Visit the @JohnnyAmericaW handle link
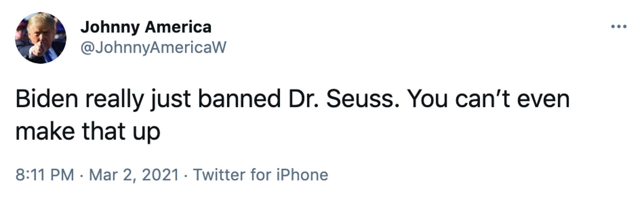Screen dimensions: 644x198 (153, 48)
